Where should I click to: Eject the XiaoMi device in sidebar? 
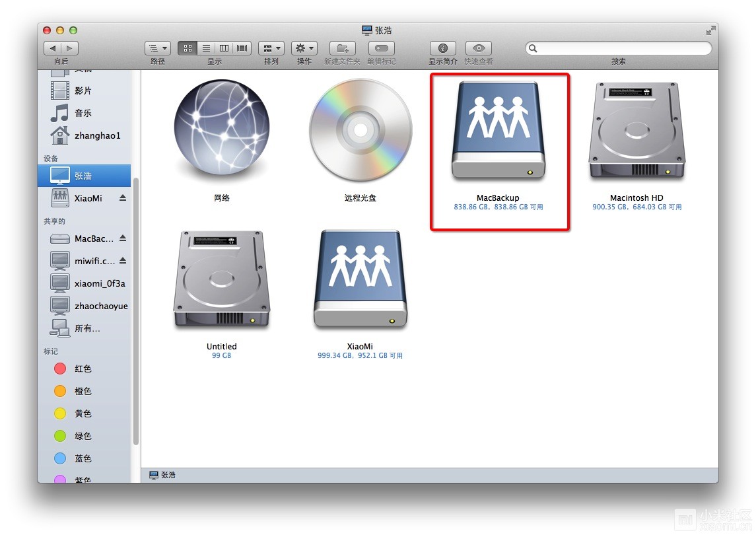point(122,198)
